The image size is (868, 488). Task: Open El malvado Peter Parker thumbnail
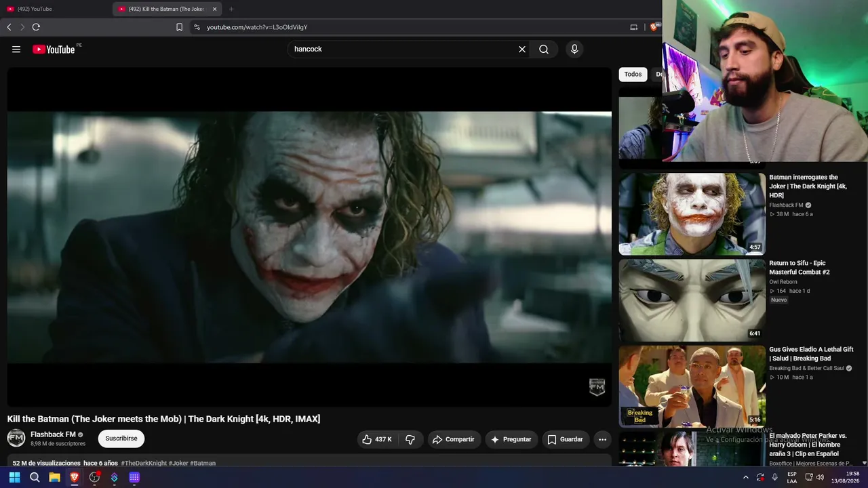click(x=692, y=449)
